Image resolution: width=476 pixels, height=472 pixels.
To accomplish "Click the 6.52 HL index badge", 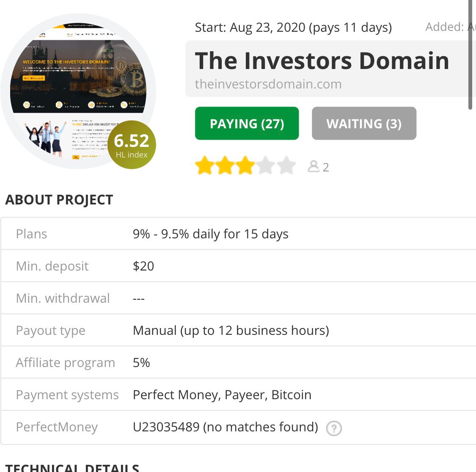I will pyautogui.click(x=132, y=145).
